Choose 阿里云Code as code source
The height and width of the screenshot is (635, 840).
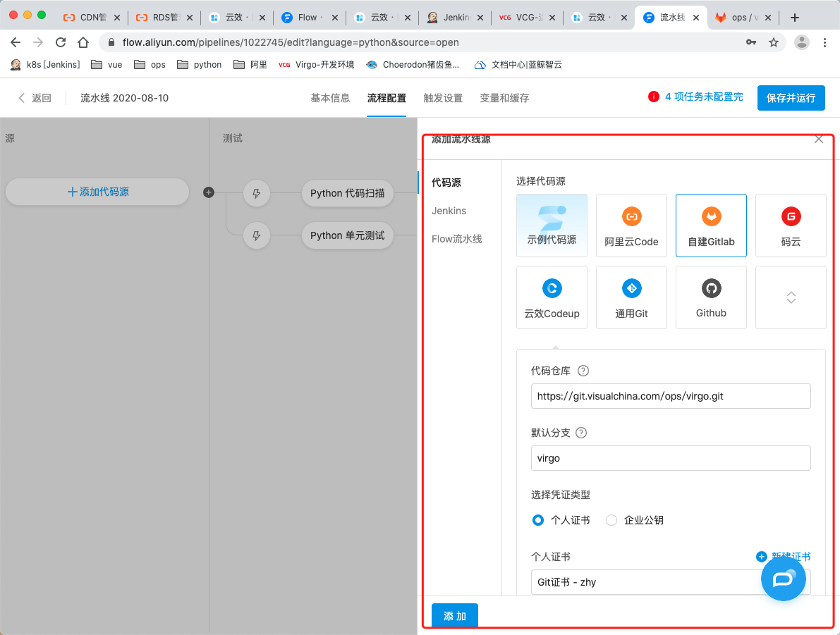[632, 226]
